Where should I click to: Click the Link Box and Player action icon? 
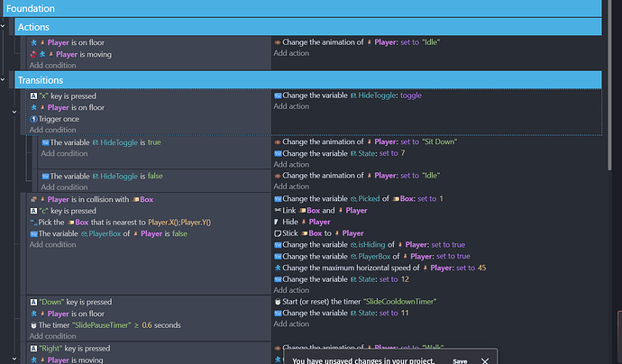278,210
